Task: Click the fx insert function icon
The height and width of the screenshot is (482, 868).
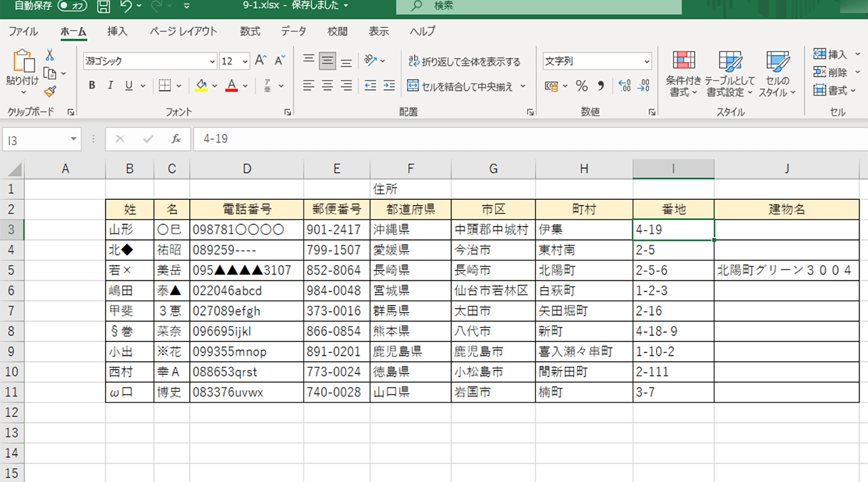Action: click(x=176, y=139)
